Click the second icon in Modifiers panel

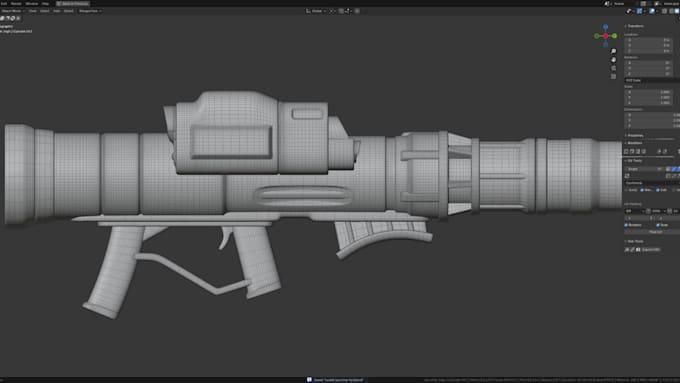point(632,151)
